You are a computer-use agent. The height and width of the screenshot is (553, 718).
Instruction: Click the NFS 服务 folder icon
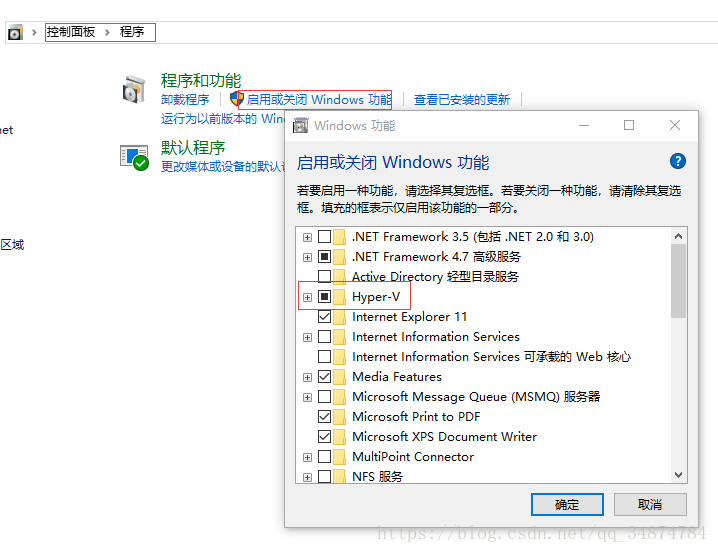[x=339, y=476]
